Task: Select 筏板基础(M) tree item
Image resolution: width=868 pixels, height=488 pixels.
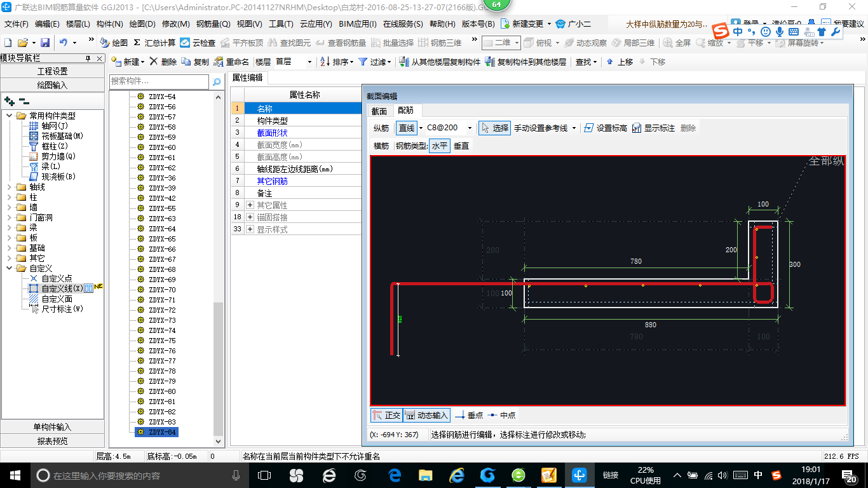Action: click(62, 136)
